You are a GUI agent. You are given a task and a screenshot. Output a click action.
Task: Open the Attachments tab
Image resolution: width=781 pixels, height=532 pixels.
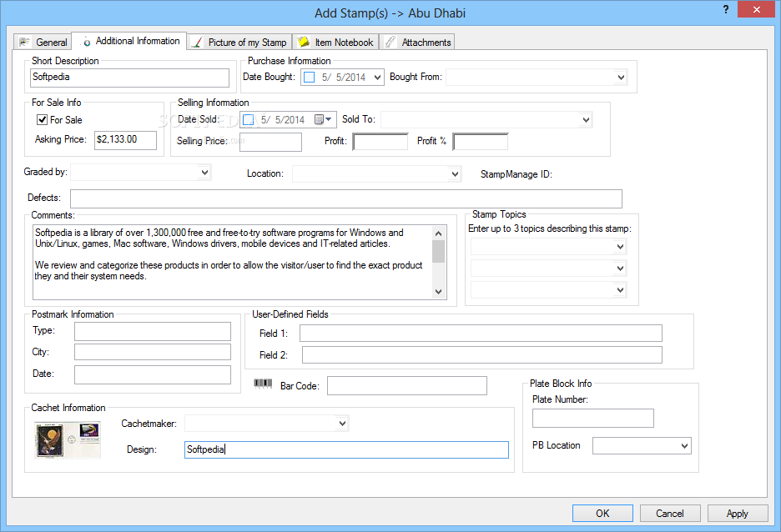[417, 43]
